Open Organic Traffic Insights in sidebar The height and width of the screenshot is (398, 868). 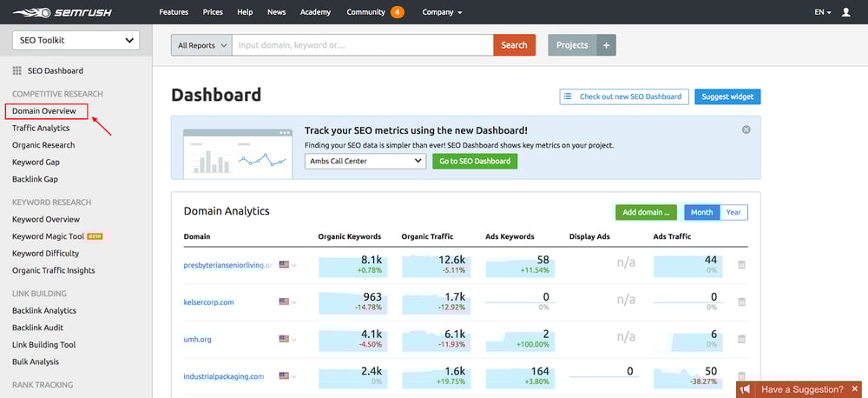pos(54,270)
